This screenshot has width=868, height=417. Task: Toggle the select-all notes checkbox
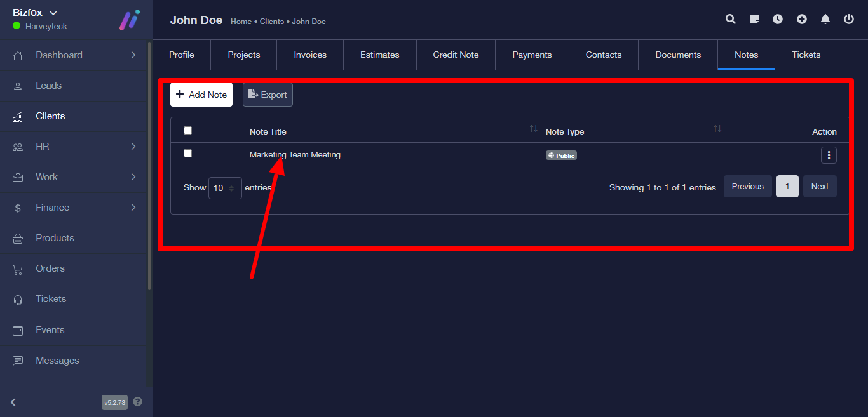click(x=187, y=131)
